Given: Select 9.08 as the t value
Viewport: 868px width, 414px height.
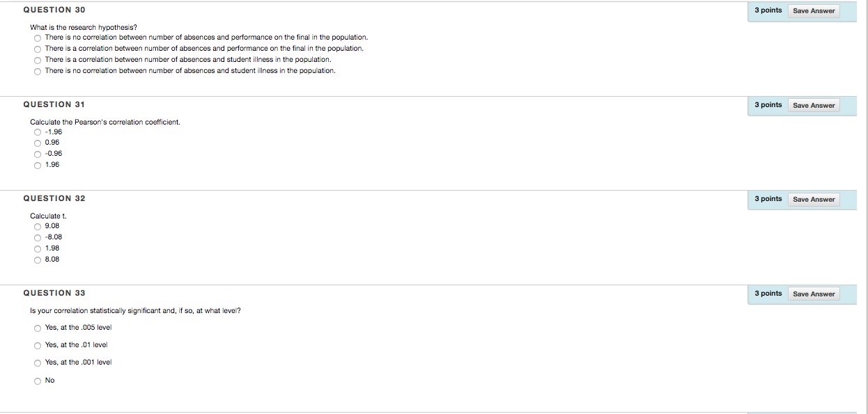Looking at the screenshot, I should (x=38, y=226).
